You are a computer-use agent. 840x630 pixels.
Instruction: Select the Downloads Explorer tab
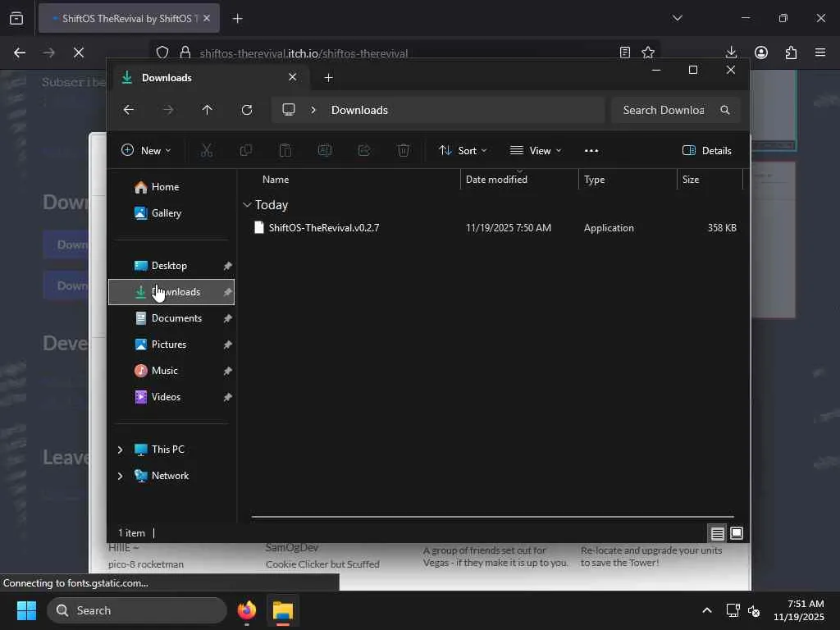[209, 78]
